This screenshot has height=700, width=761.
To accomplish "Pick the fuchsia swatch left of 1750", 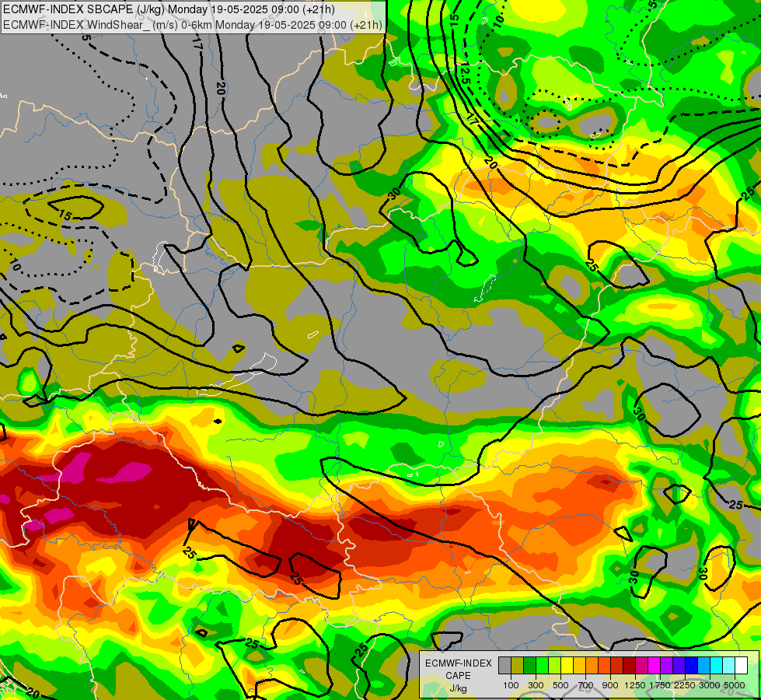I will [655, 665].
